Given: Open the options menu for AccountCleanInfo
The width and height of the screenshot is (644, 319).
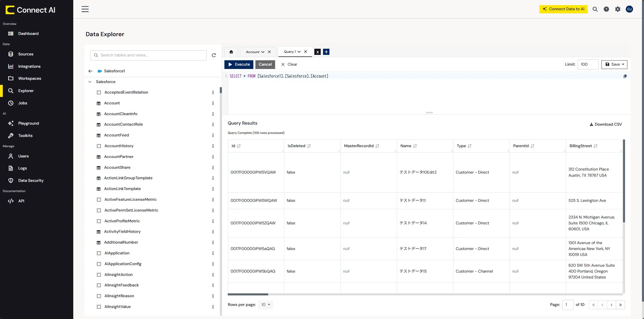Looking at the screenshot, I should coord(213,114).
